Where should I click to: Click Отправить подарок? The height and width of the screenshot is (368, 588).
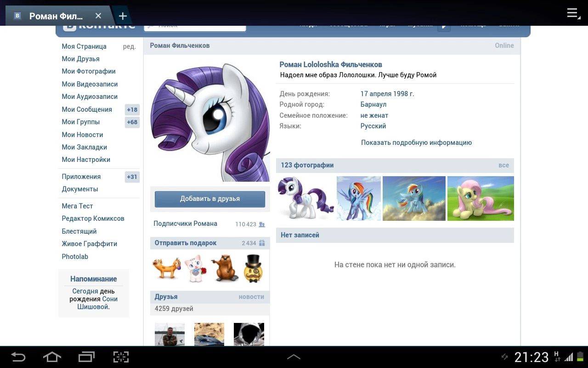(x=186, y=243)
